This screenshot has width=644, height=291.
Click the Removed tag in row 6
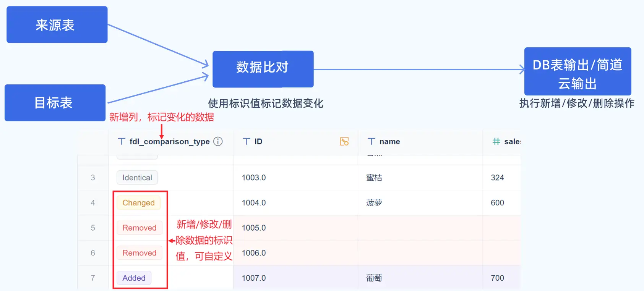[x=140, y=253]
